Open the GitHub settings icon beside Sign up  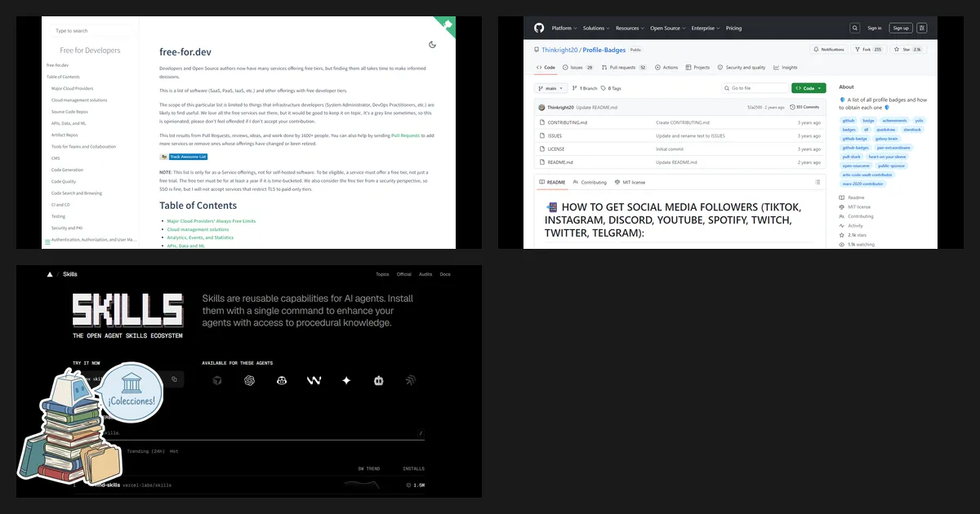922,28
